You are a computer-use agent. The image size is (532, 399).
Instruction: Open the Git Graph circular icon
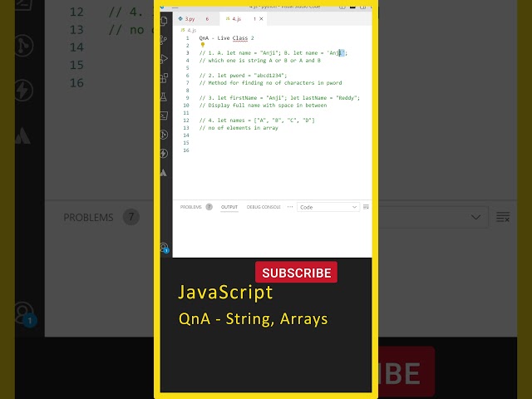point(164,135)
